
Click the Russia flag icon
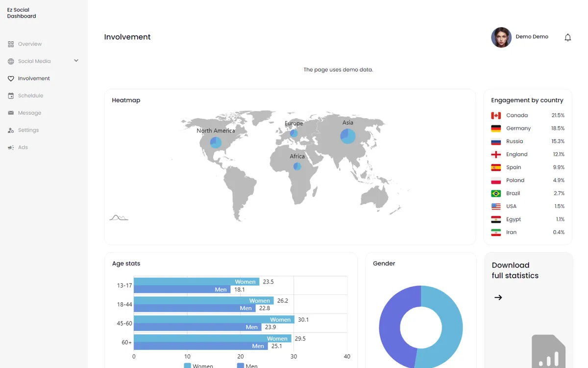coord(496,141)
